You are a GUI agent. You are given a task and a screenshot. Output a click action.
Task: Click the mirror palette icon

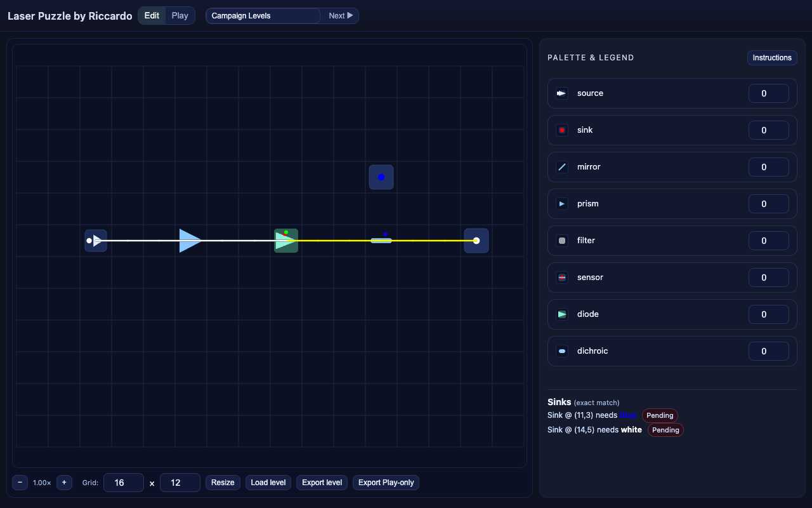(561, 167)
